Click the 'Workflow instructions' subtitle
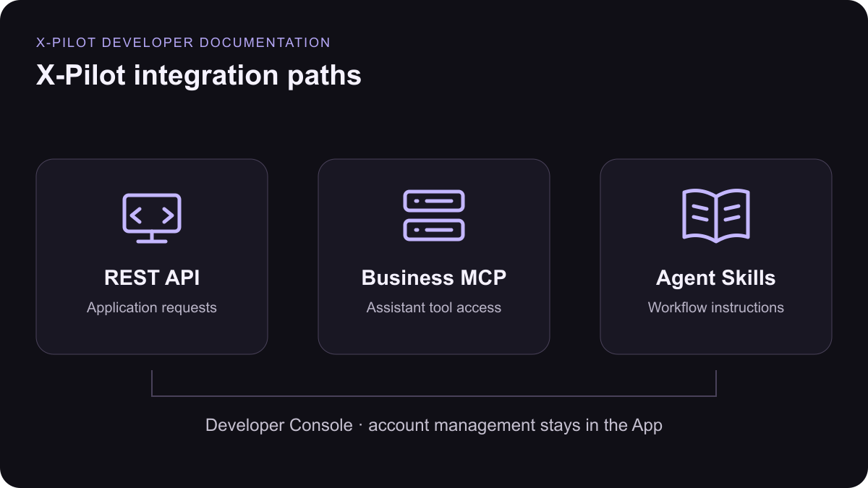This screenshot has width=868, height=488. click(x=716, y=307)
